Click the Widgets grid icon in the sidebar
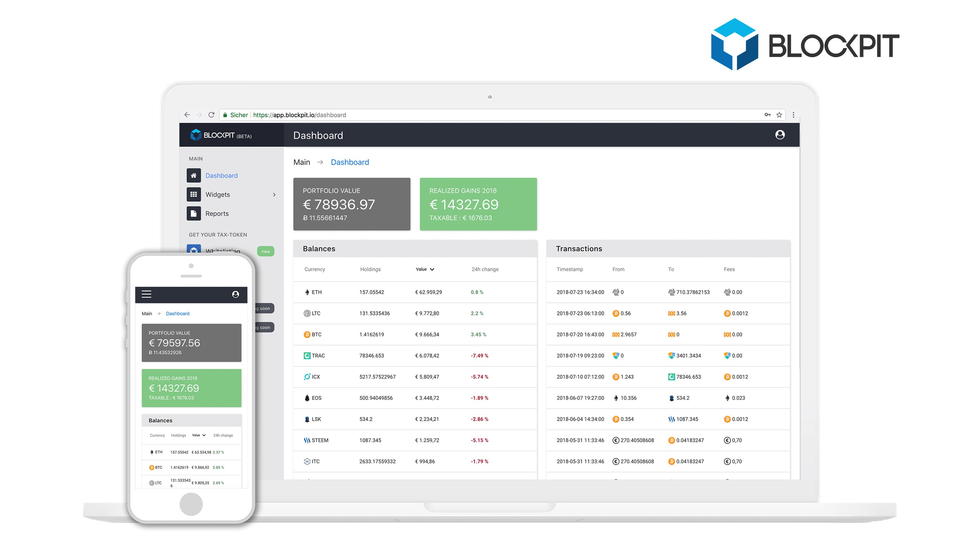The image size is (980, 552). [x=194, y=194]
